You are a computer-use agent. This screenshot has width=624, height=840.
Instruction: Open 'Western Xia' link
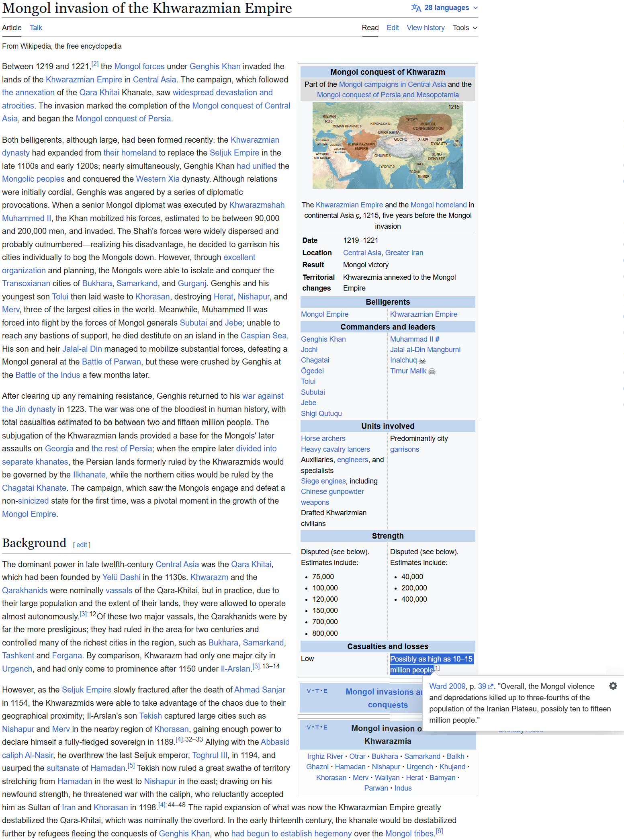click(158, 179)
